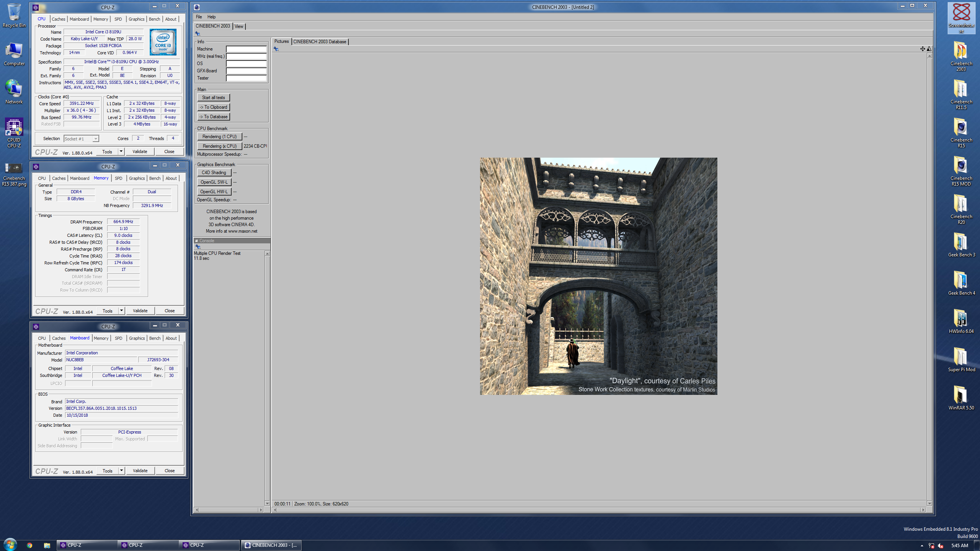Run Rendering (x CPU) benchmark
The height and width of the screenshot is (551, 980).
tap(220, 146)
